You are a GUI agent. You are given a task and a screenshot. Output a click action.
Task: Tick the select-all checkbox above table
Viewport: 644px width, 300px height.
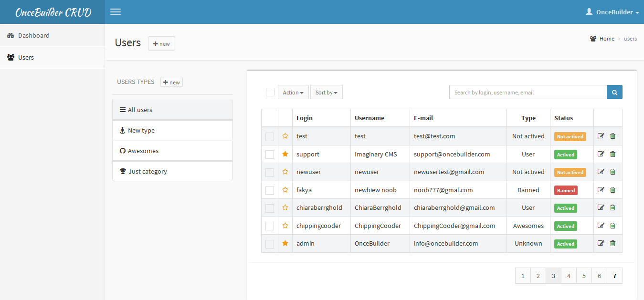point(270,92)
